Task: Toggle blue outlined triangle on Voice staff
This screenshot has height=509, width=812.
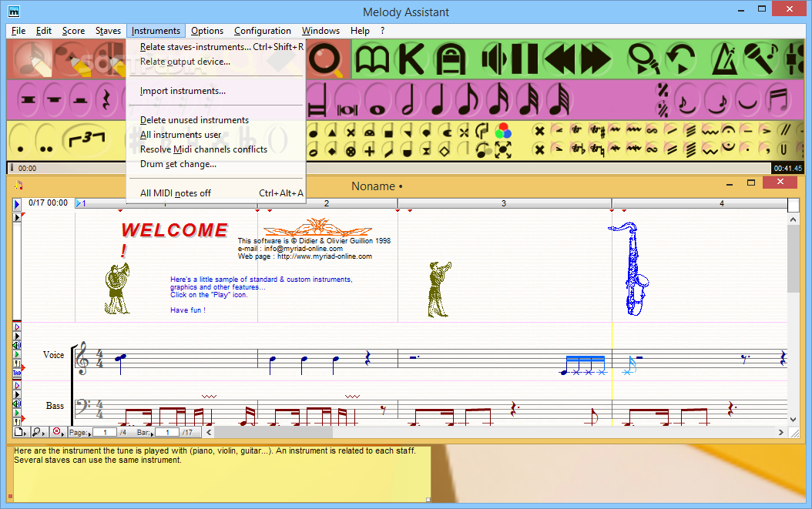Action: (x=17, y=326)
